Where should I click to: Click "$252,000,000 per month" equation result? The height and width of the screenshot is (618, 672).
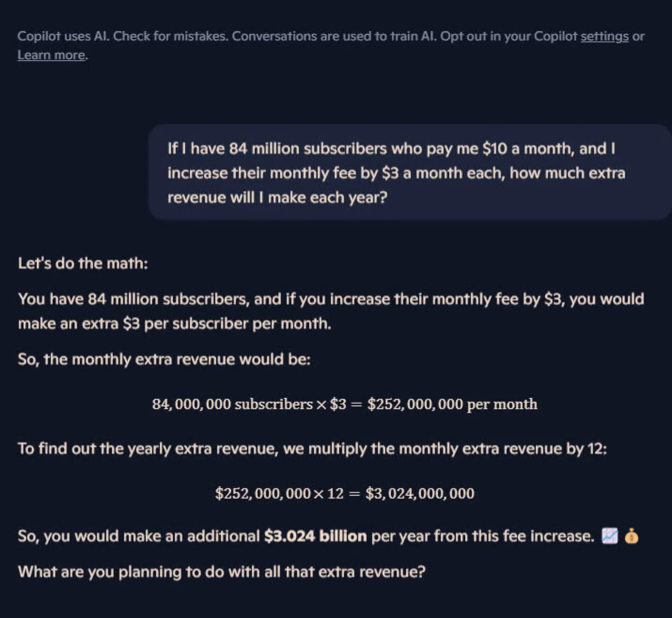click(452, 404)
